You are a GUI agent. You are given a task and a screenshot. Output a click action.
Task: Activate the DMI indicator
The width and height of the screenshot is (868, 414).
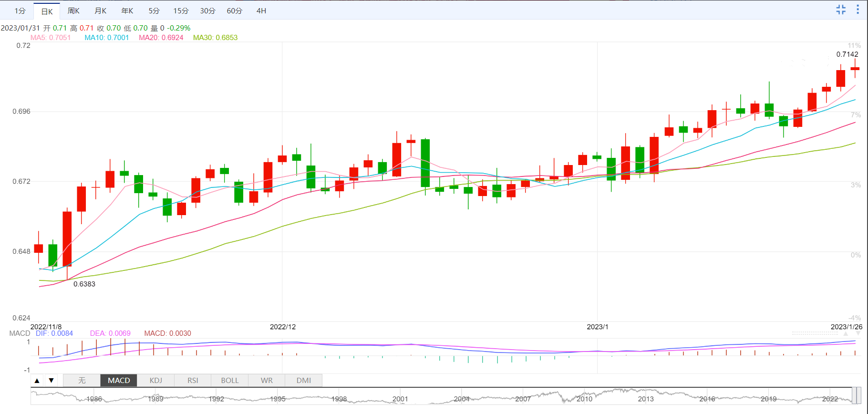pyautogui.click(x=303, y=381)
